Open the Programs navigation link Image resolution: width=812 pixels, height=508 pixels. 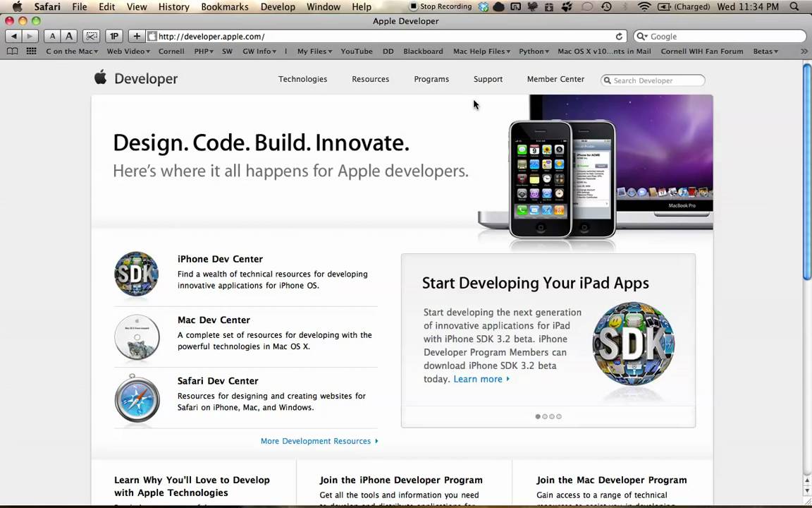coord(431,79)
